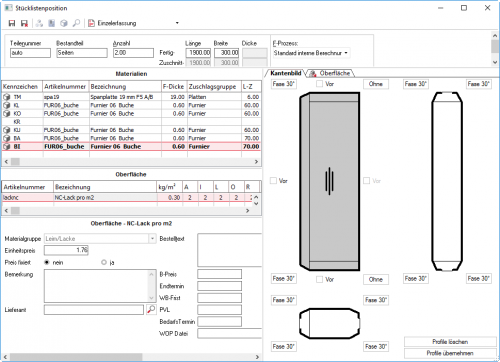This screenshot has width=500, height=362.
Task: Select the lacknc NC-Lack pro m2 row
Action: pyautogui.click(x=127, y=198)
